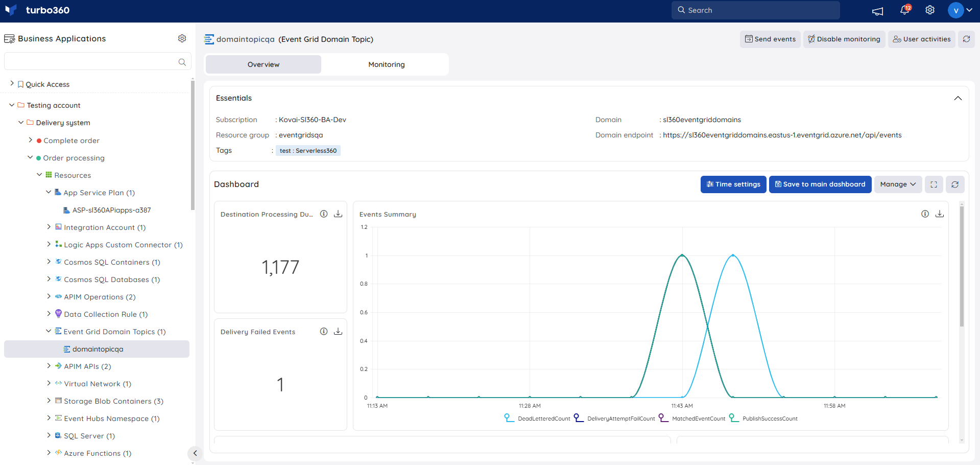Click the Resources grid icon
Image resolution: width=980 pixels, height=465 pixels.
(x=49, y=175)
